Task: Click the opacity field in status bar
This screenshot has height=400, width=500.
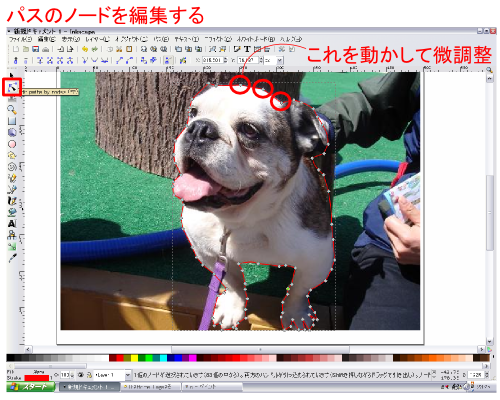Action: [65, 375]
